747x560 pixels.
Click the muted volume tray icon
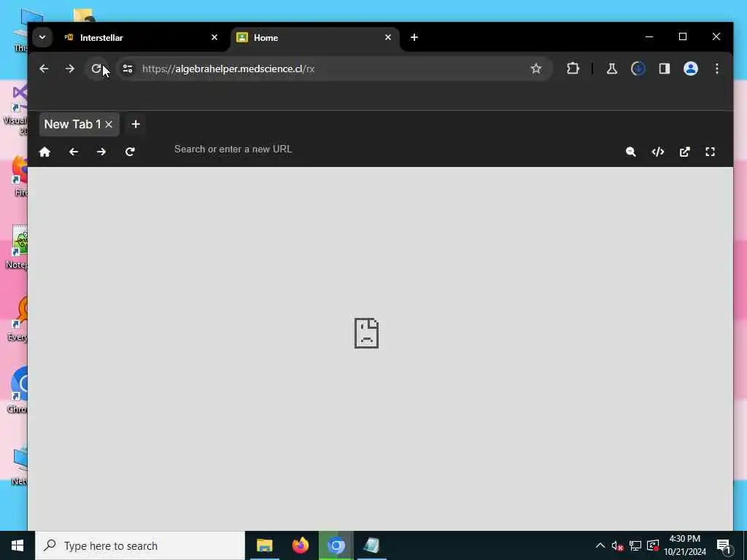pyautogui.click(x=617, y=546)
